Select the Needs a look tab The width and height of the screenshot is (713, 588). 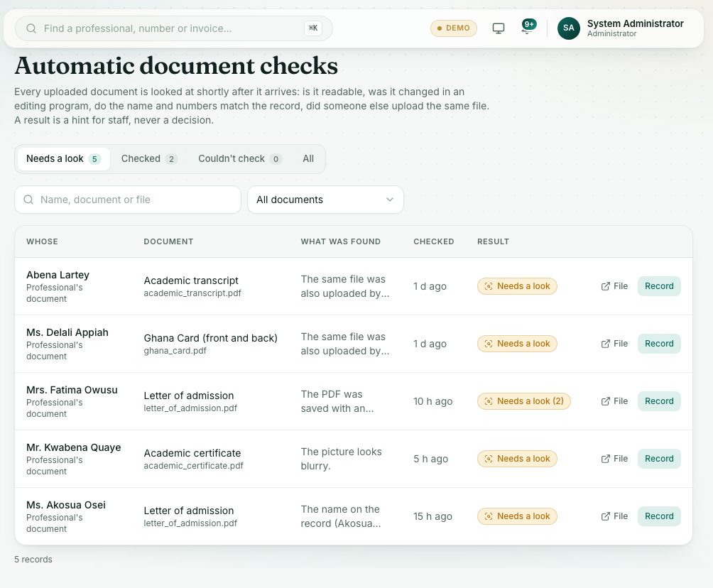click(63, 158)
